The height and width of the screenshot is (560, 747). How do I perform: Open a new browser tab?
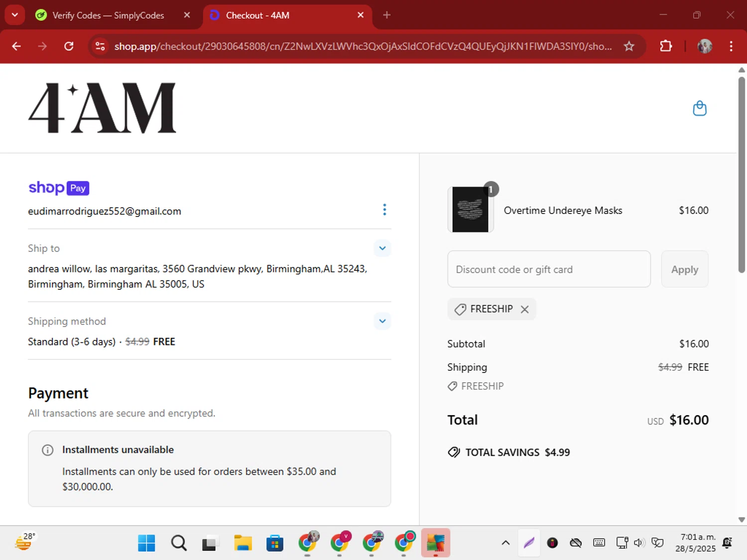[x=387, y=15]
